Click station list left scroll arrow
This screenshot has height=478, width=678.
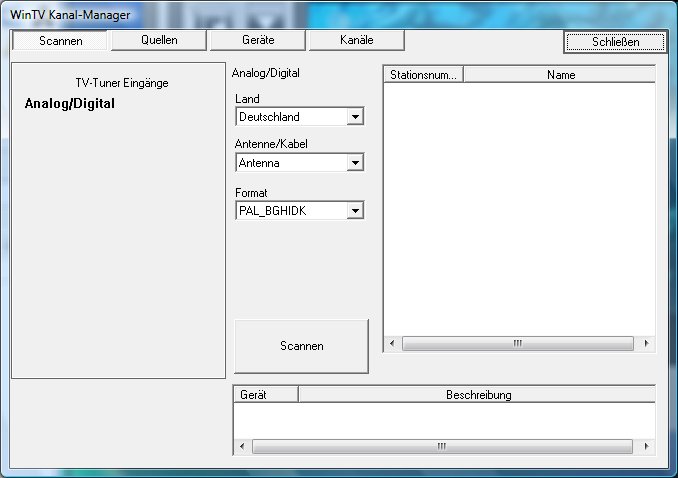coord(392,343)
